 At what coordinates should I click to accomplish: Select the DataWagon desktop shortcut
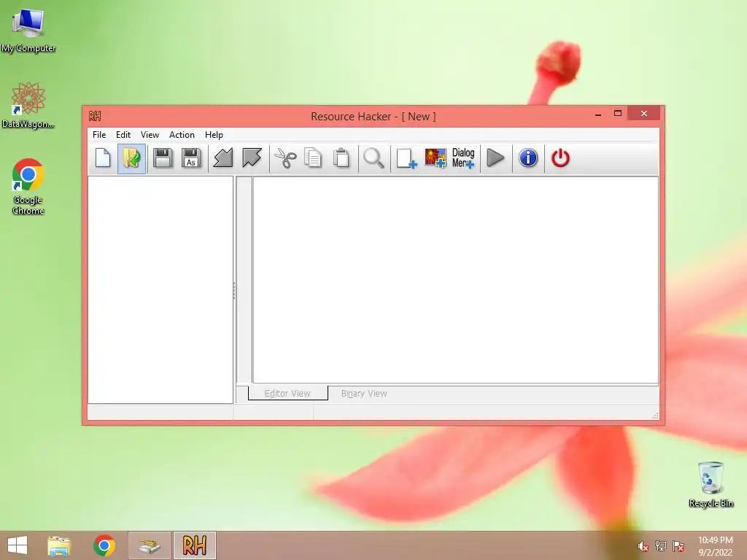click(x=28, y=105)
